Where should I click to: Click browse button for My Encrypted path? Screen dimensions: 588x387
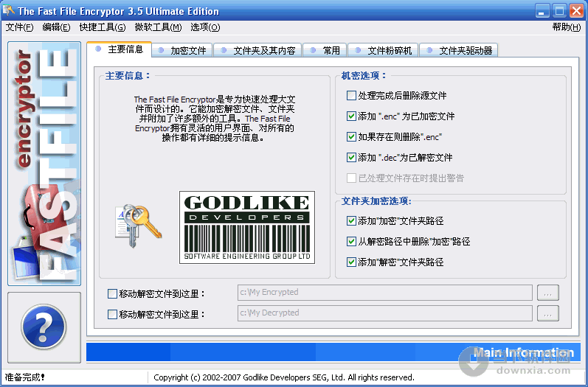click(548, 293)
